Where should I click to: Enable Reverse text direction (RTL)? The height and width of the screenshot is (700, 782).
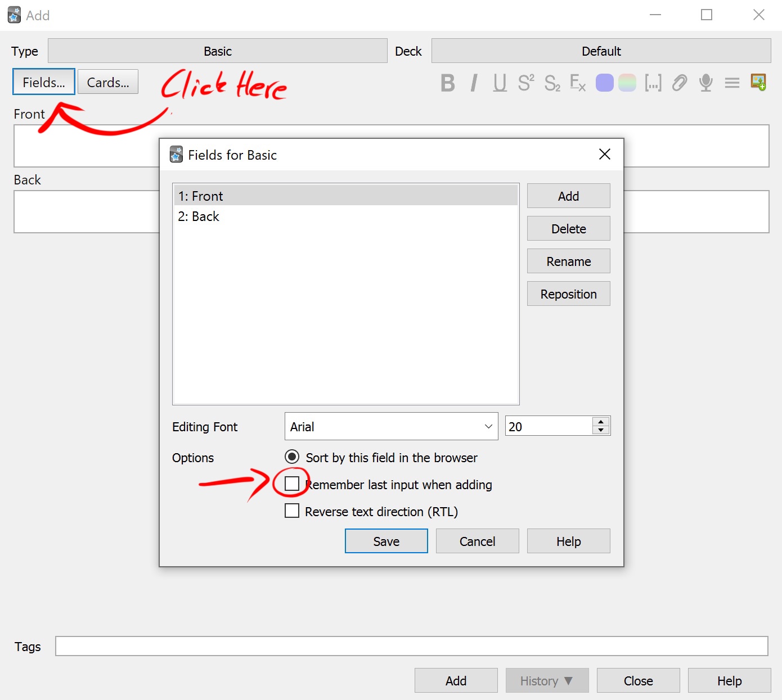pyautogui.click(x=292, y=511)
